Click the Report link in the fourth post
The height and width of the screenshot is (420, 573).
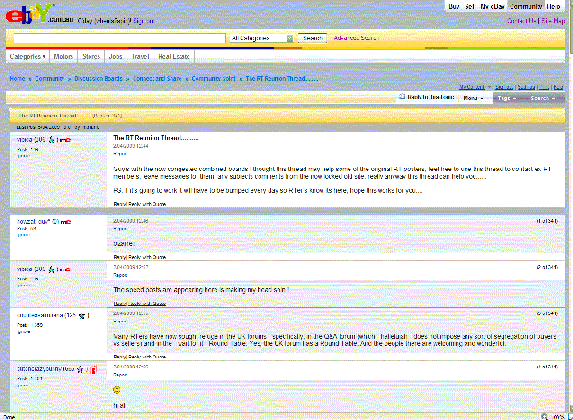click(120, 322)
